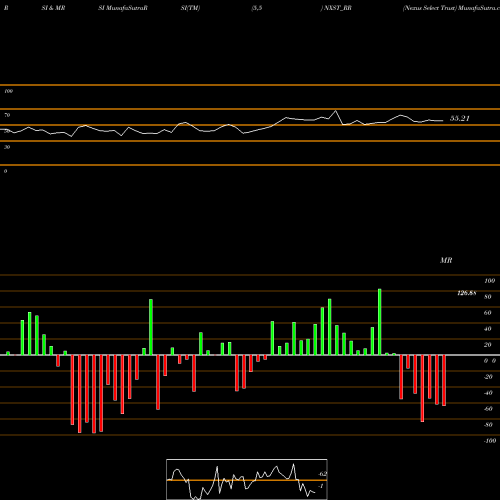Image resolution: width=500 pixels, height=500 pixels.
Task: Click the 126.88 value label
Action: tap(467, 293)
